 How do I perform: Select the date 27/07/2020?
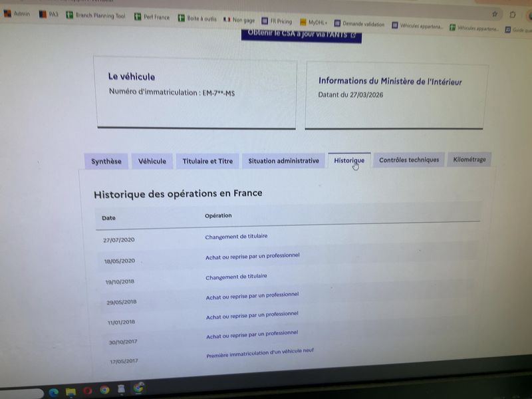[119, 240]
